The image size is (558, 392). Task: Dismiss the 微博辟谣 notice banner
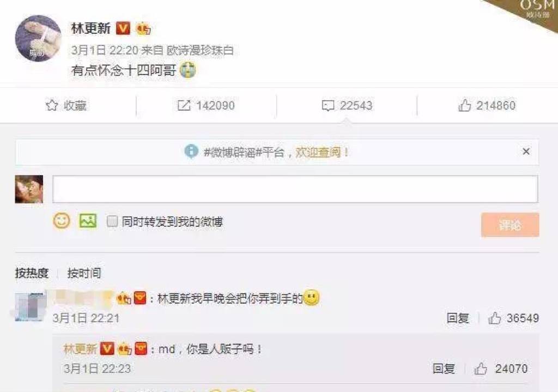526,152
